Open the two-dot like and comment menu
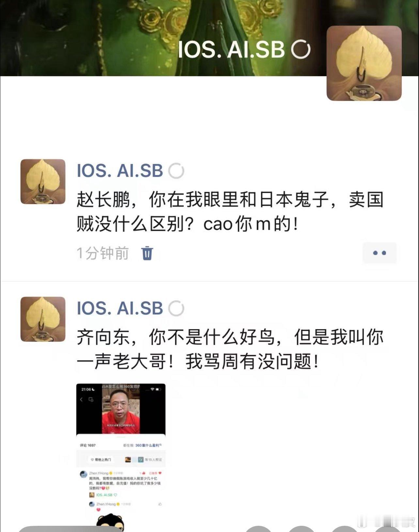The width and height of the screenshot is (419, 532). click(380, 253)
